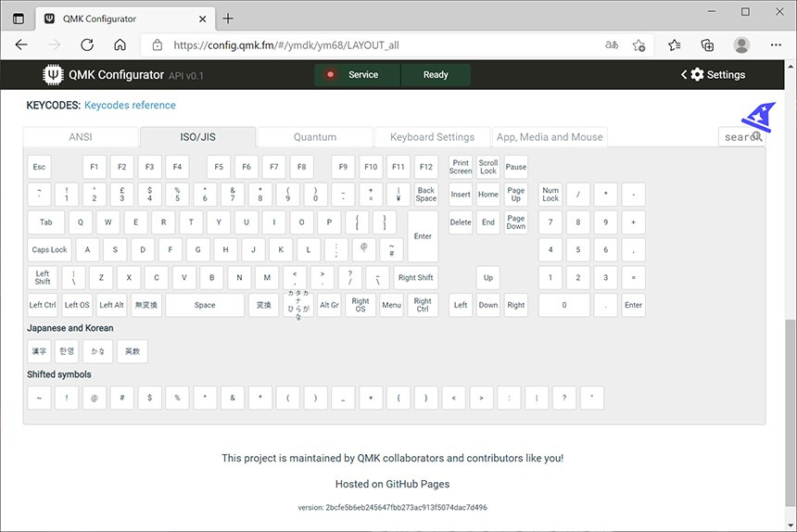The width and height of the screenshot is (797, 532).
Task: Select the Num Lock keycode
Action: pyautogui.click(x=550, y=194)
